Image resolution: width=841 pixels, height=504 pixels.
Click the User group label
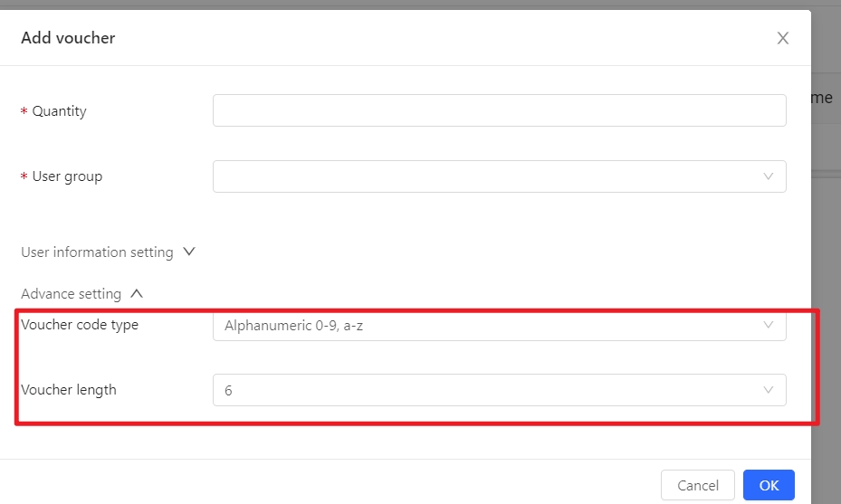coord(67,176)
